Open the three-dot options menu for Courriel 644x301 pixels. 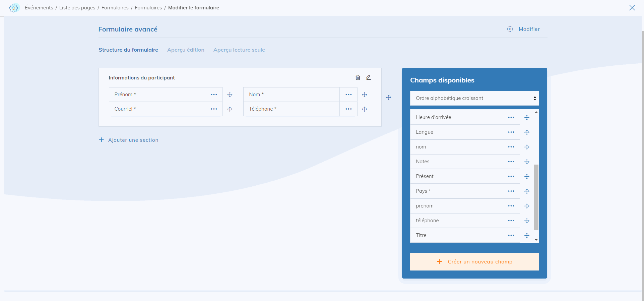pos(214,109)
